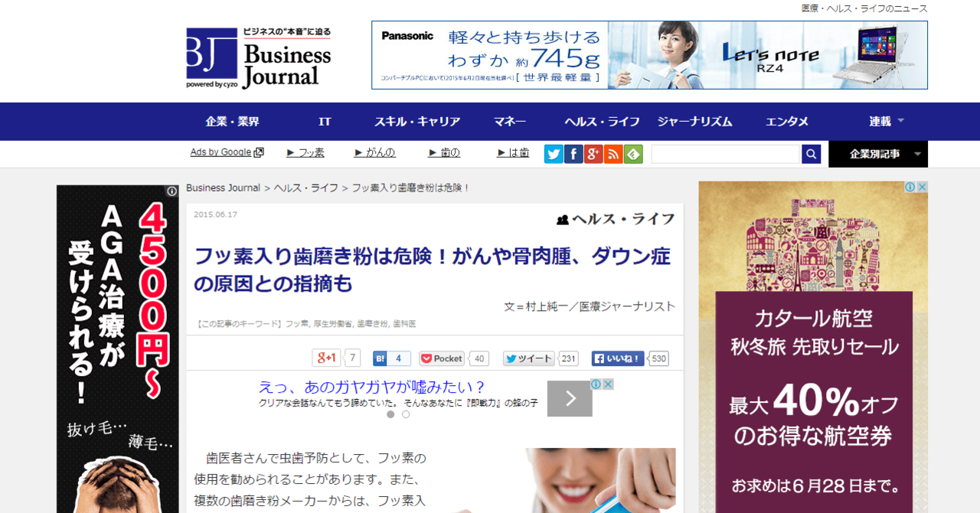Expand the 企業別記事 dropdown
This screenshot has height=513, width=980.
[878, 154]
